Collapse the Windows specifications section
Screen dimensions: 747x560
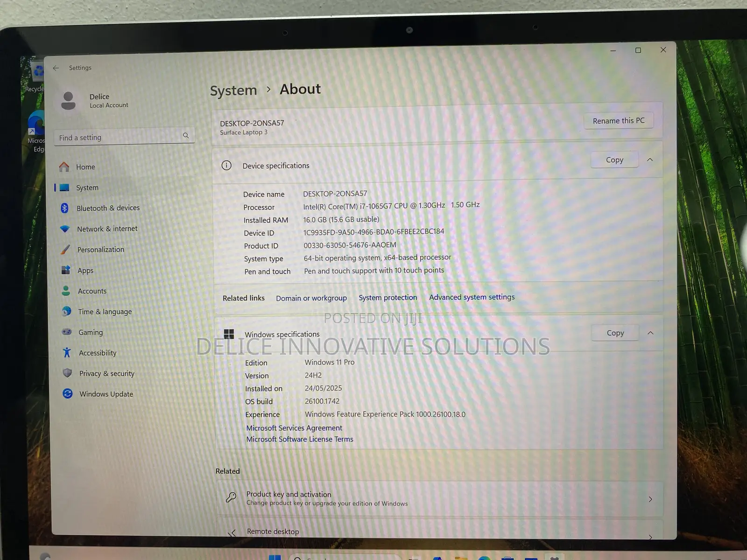[x=650, y=333]
